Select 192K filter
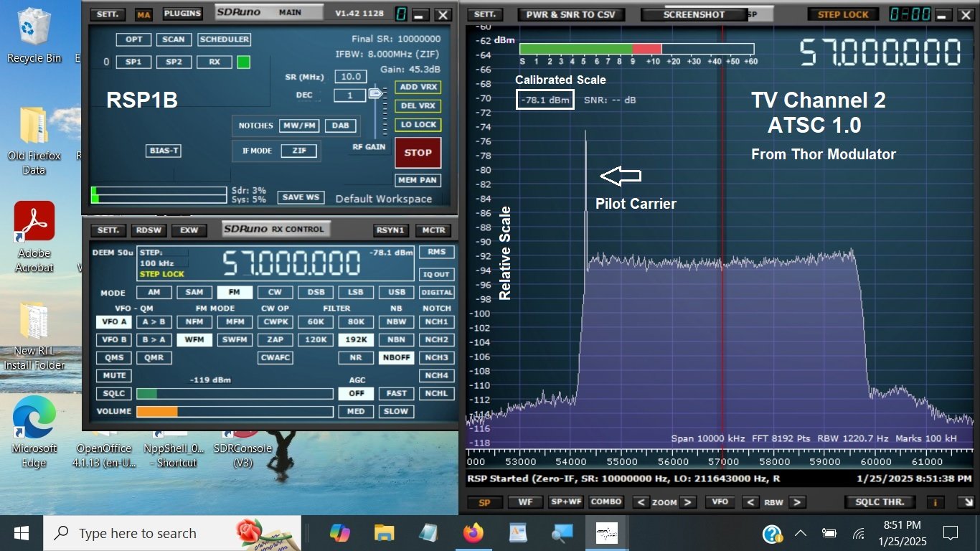 tap(356, 339)
